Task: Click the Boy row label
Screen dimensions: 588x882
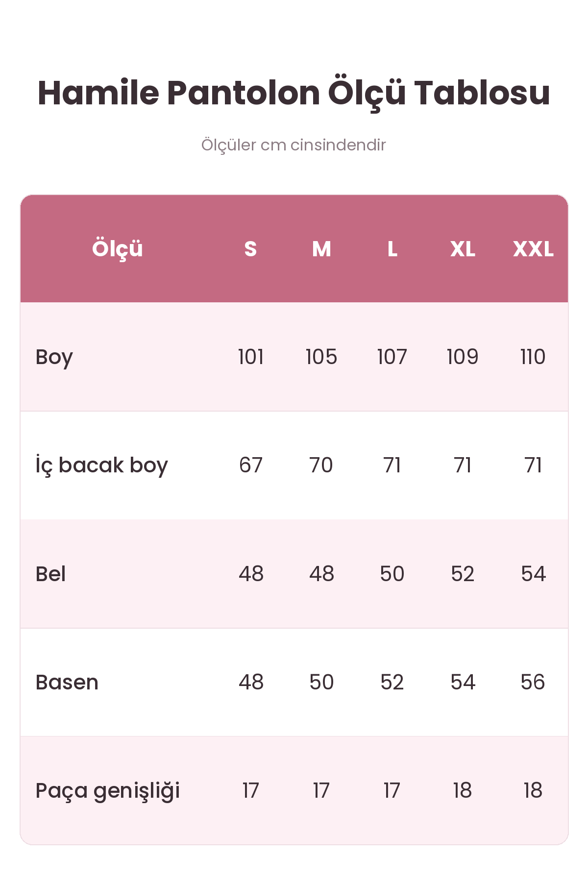Action: pos(54,357)
